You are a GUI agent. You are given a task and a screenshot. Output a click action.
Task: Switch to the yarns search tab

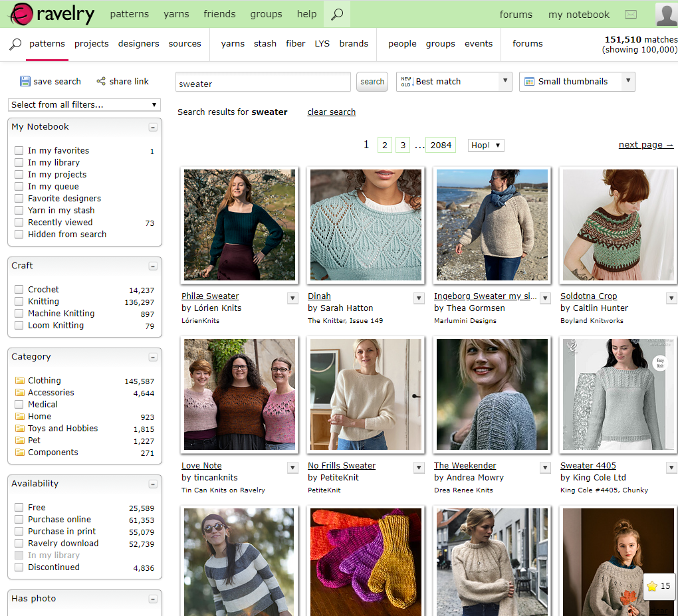pyautogui.click(x=233, y=44)
